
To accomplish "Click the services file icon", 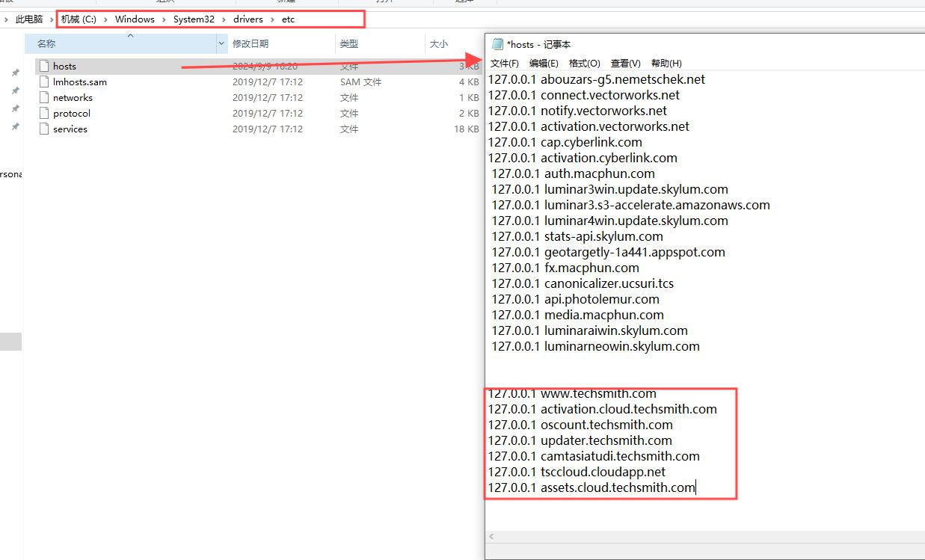I will pos(43,129).
